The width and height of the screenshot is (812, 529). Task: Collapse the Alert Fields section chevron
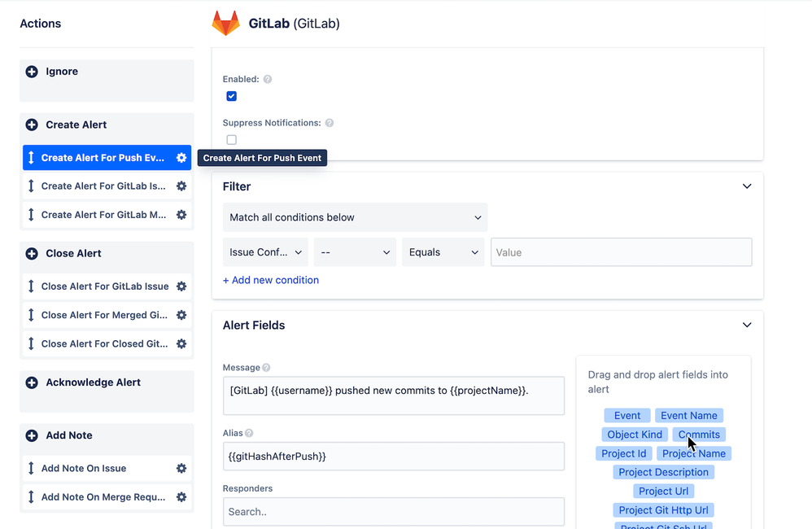tap(747, 326)
